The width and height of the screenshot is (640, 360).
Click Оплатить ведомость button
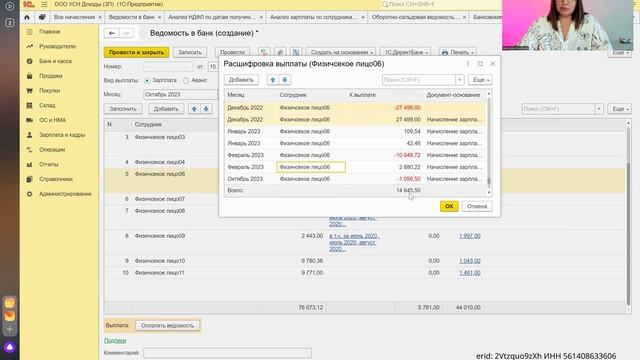[167, 325]
